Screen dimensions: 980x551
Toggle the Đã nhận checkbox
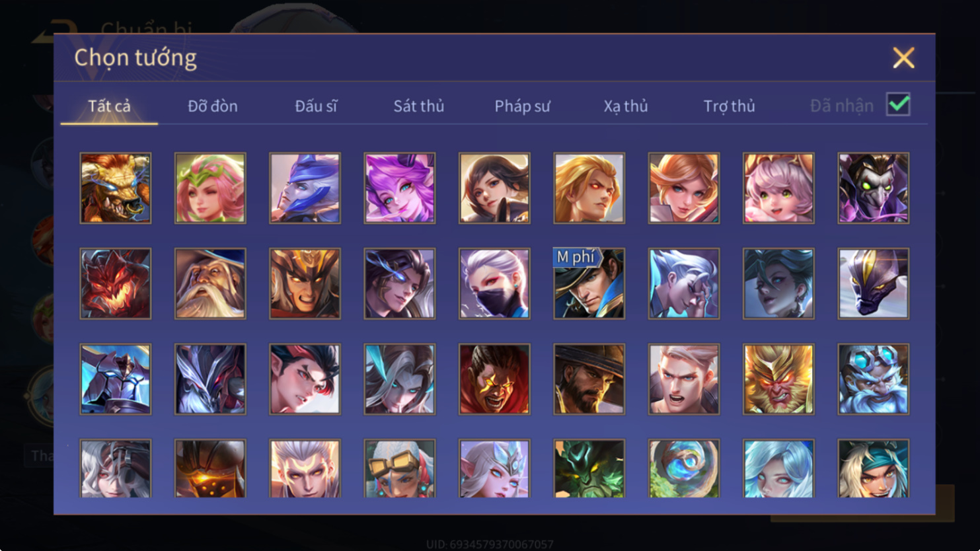[898, 104]
